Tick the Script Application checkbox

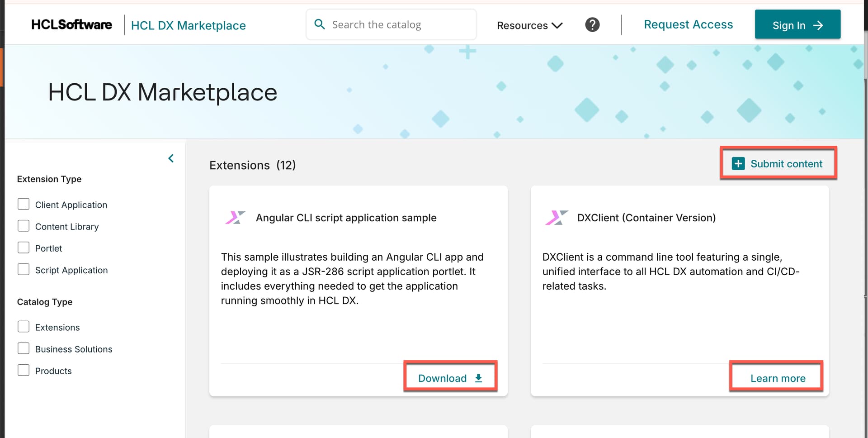point(24,269)
